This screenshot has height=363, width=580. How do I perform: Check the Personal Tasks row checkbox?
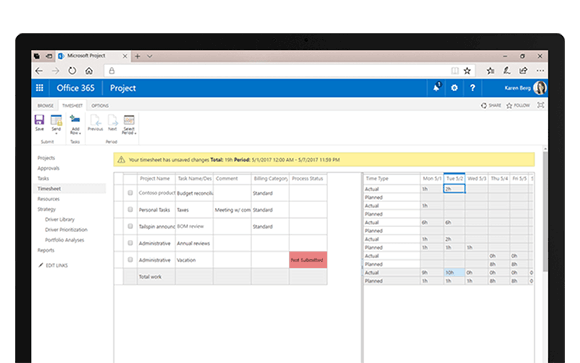point(130,209)
